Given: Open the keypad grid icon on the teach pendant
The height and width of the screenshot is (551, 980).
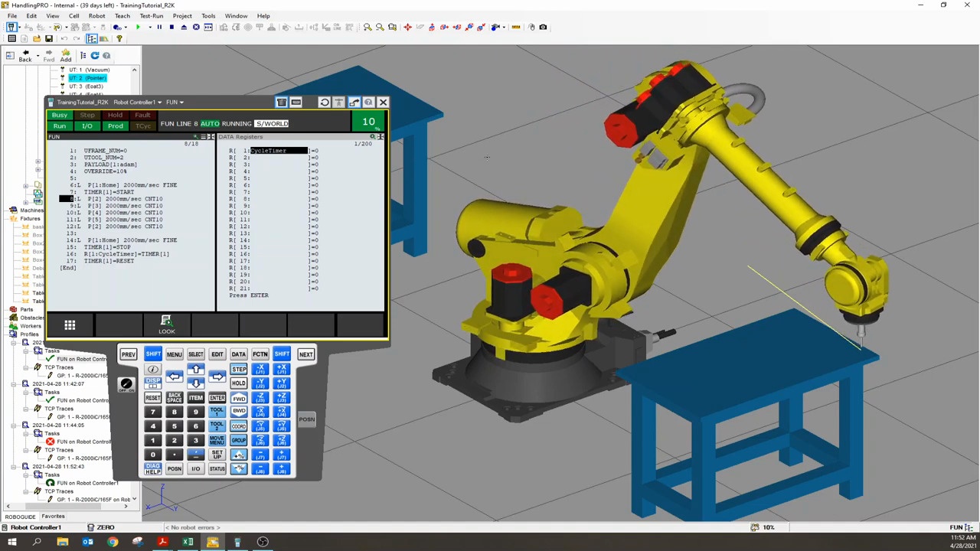Looking at the screenshot, I should click(x=69, y=325).
